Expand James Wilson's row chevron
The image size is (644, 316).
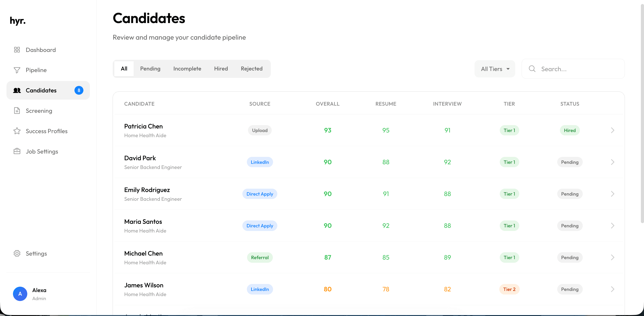pos(612,289)
